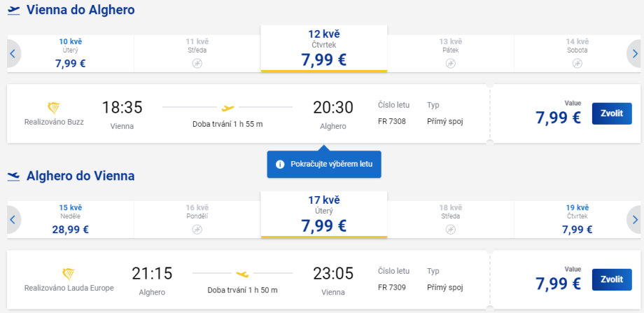
Task: Select the 17 kvě Úterý return date
Action: [x=323, y=215]
